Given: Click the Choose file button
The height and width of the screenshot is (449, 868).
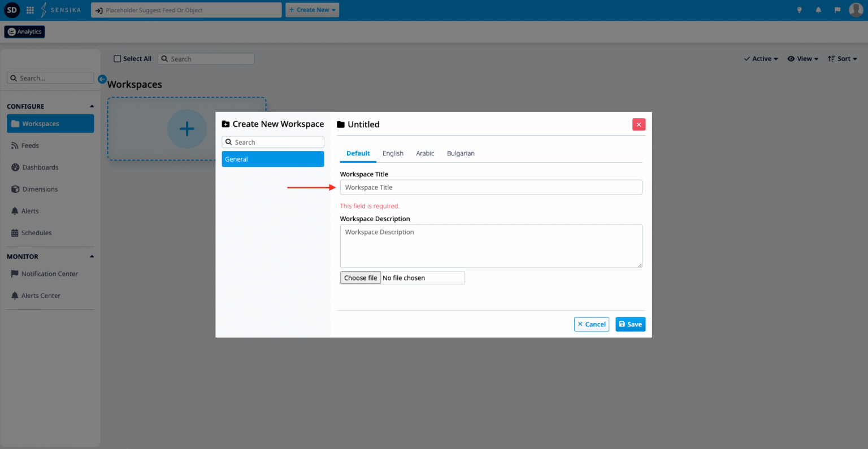Looking at the screenshot, I should point(361,278).
